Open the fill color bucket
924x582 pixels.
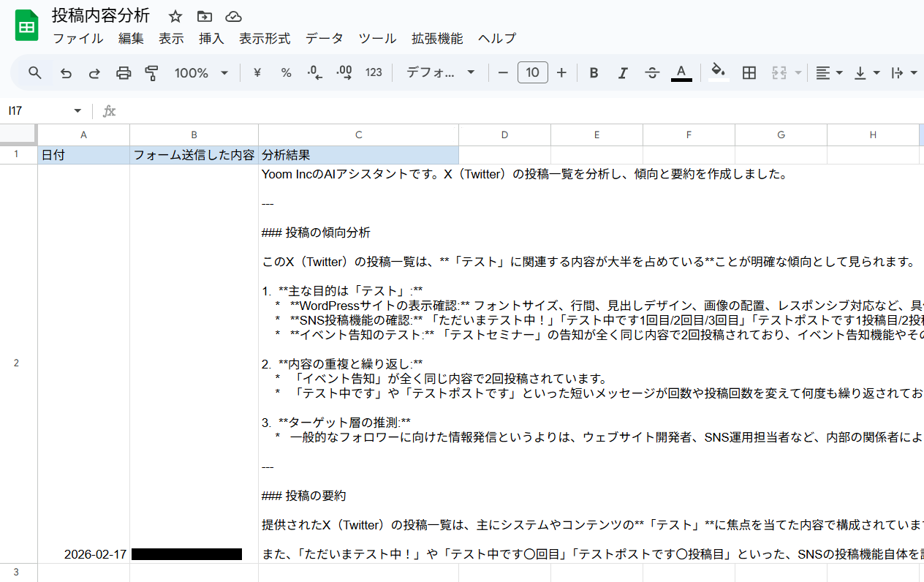pos(719,72)
